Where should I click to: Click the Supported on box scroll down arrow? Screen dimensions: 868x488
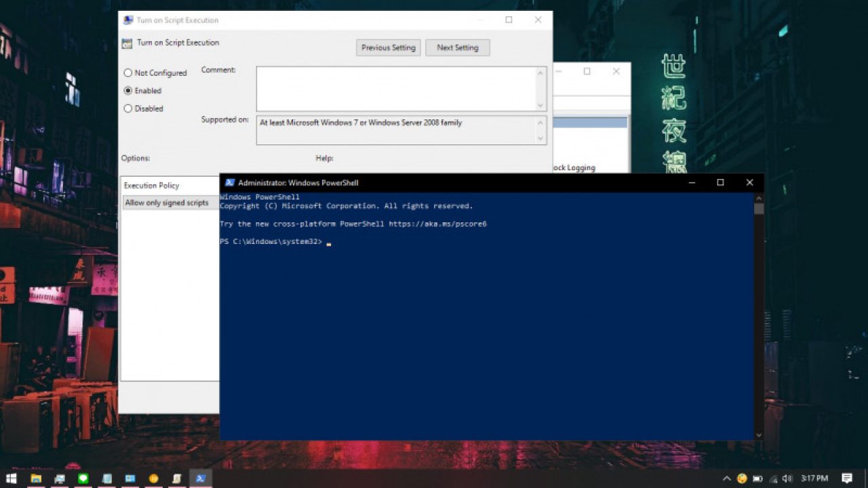pos(540,138)
